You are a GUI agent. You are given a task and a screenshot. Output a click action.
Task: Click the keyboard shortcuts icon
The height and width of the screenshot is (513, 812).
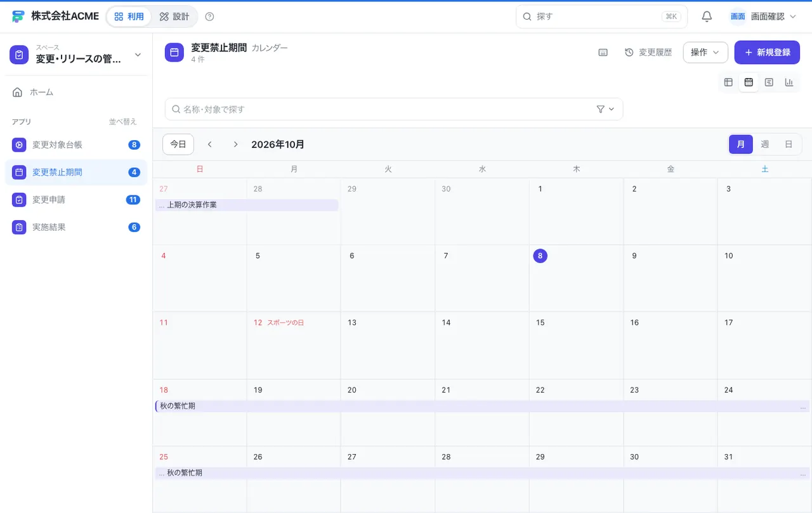(603, 53)
